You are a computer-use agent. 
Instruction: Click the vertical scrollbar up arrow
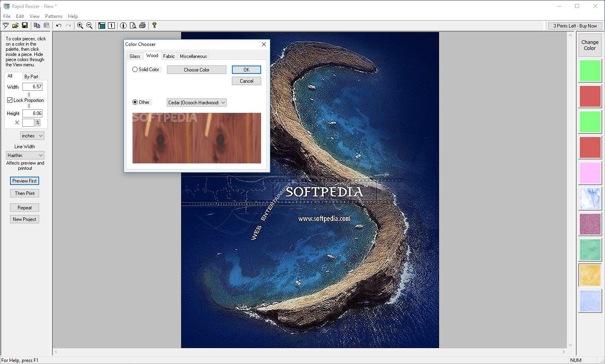pyautogui.click(x=570, y=35)
